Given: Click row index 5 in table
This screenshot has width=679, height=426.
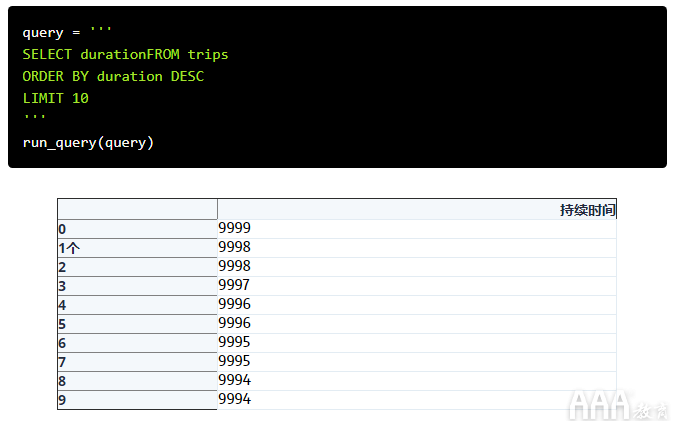Looking at the screenshot, I should [63, 324].
